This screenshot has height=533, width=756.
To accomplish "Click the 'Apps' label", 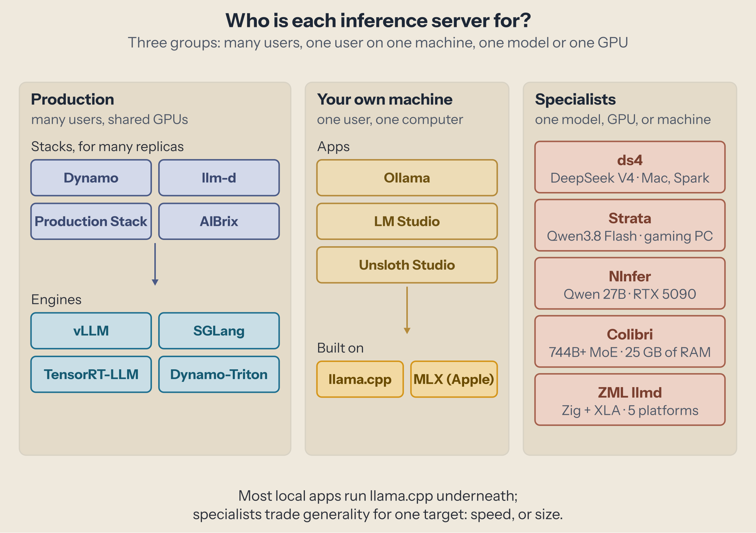I will click(334, 147).
